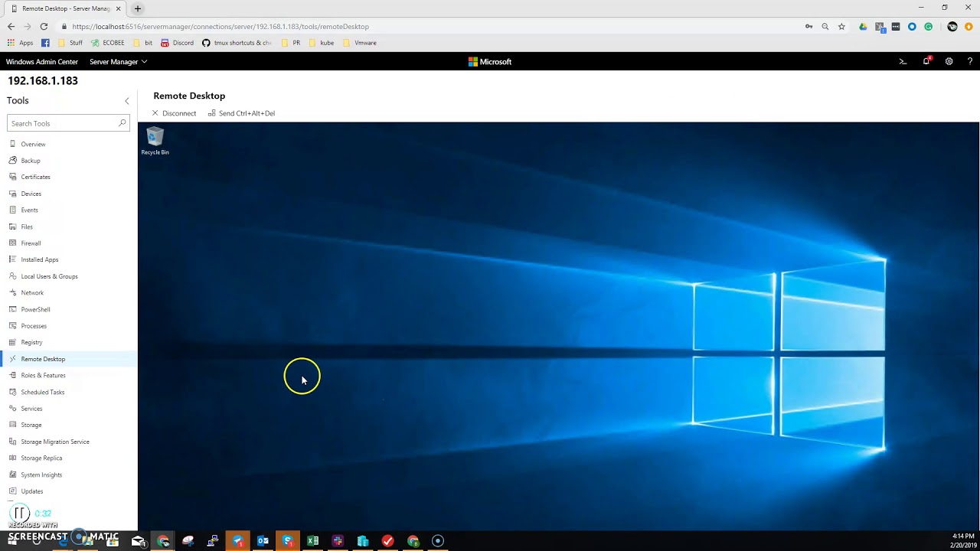Open the Google Drive extension
Viewport: 980px width, 551px height.
click(x=863, y=26)
